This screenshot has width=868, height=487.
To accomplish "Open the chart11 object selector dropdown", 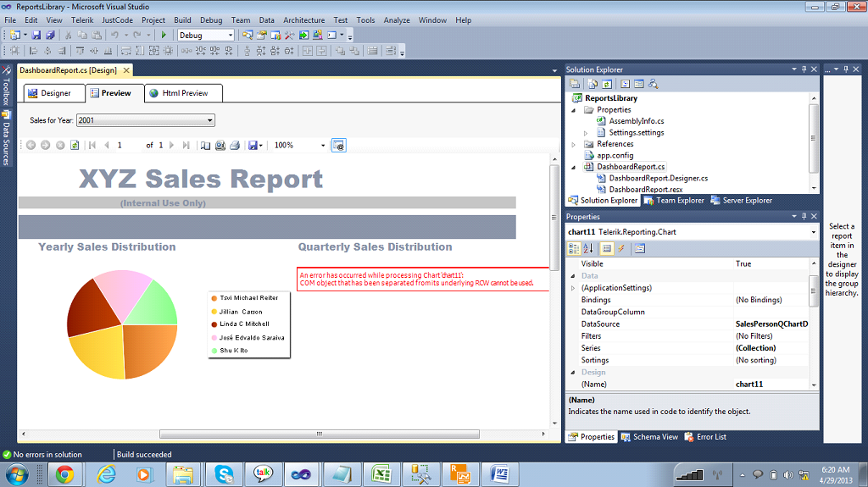I will [813, 232].
